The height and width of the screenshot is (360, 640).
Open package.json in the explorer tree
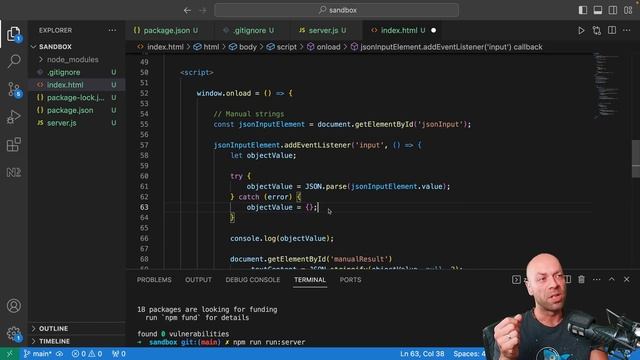click(x=70, y=110)
